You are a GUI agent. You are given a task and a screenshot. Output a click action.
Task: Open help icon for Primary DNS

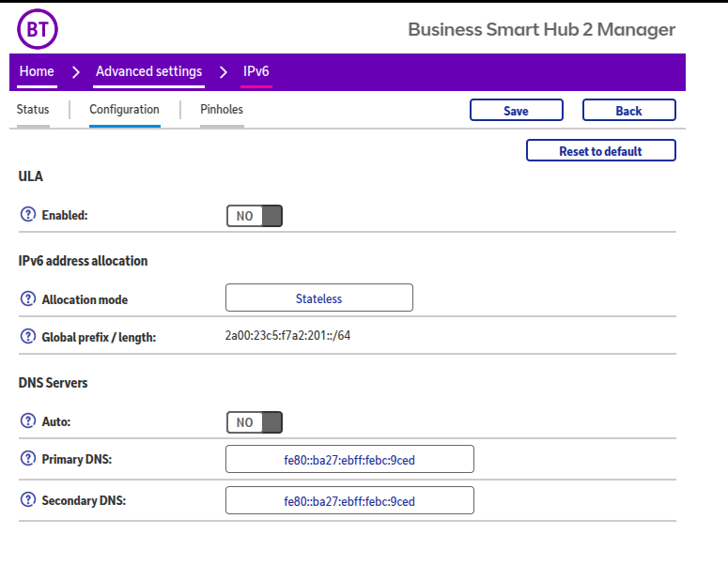click(x=28, y=458)
